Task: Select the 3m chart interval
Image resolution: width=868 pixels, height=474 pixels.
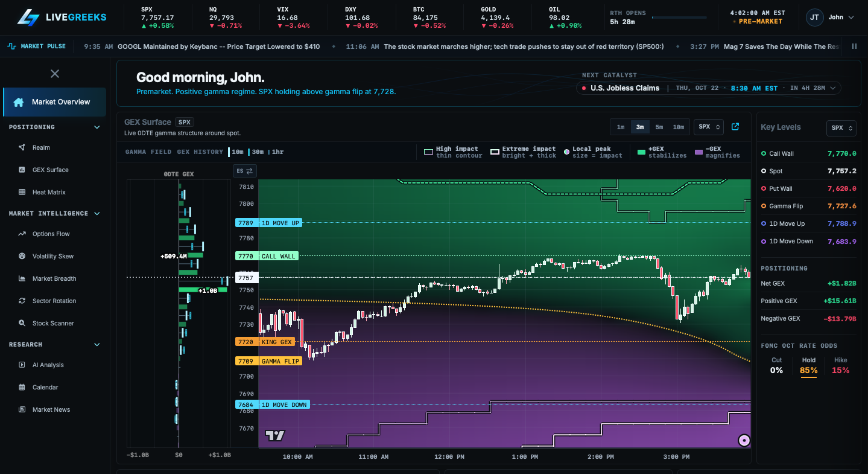Action: (640, 127)
